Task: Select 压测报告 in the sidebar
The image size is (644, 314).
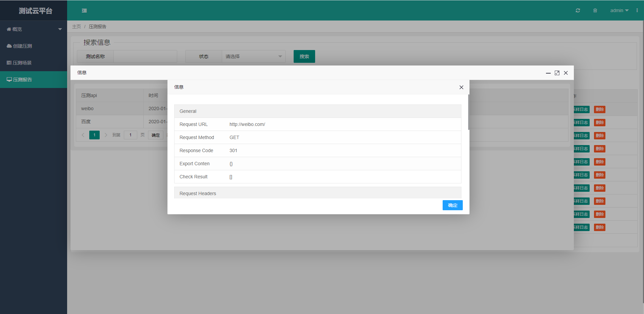Action: tap(34, 80)
